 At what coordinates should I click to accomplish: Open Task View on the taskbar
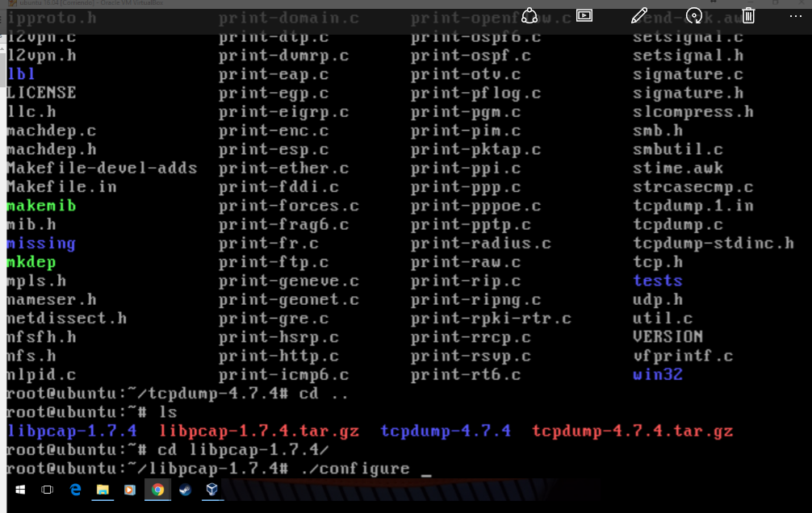click(47, 489)
